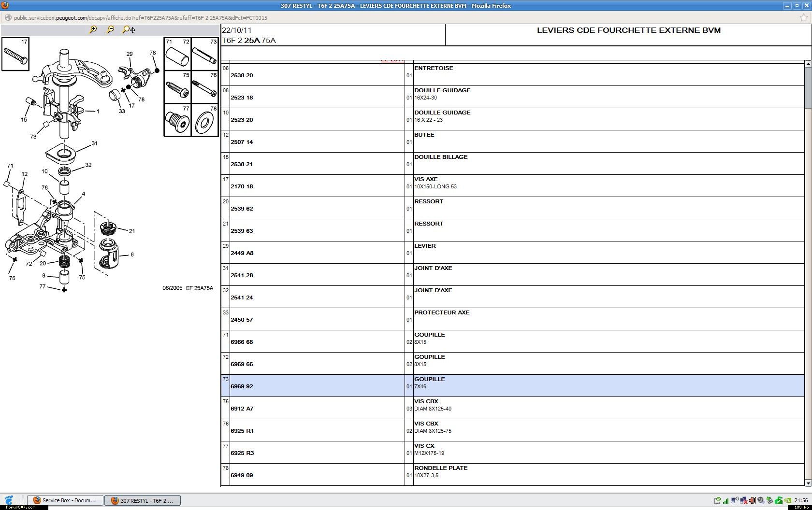Viewport: 812px width, 510px height.
Task: Select RESSORT part 2539 63
Action: (242, 231)
